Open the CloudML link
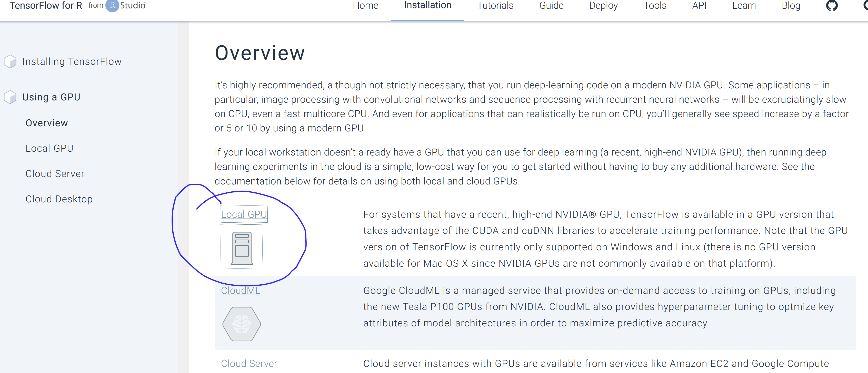 point(241,290)
